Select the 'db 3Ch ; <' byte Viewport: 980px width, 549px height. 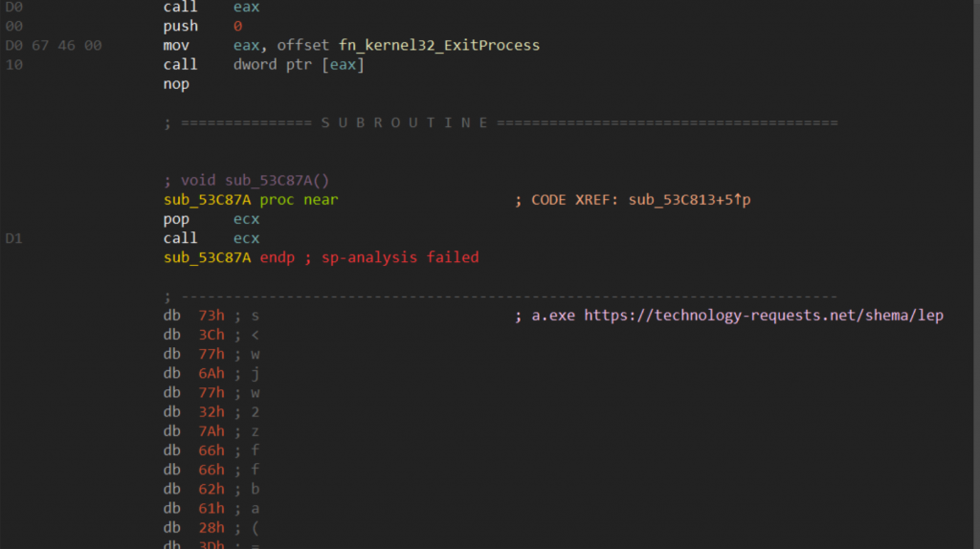coord(212,335)
